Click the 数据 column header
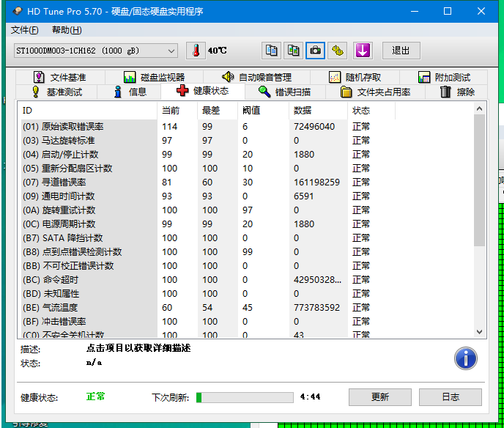This screenshot has height=428, width=504. [318, 111]
